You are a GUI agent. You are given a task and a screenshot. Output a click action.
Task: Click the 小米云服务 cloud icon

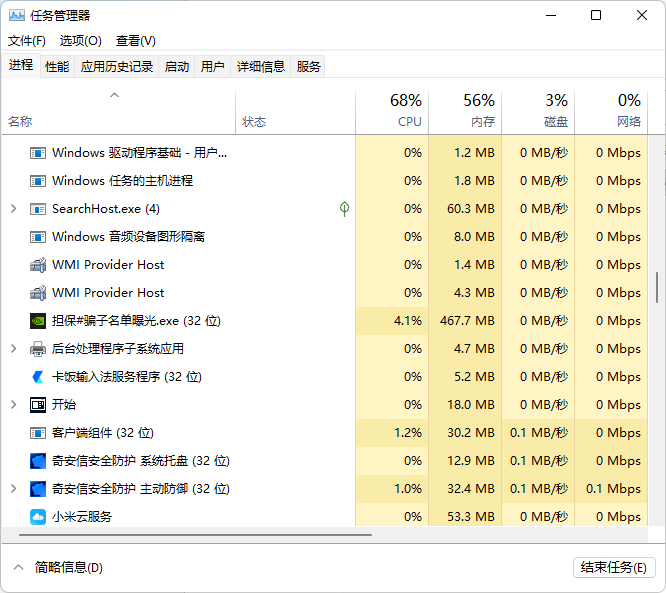click(x=38, y=517)
